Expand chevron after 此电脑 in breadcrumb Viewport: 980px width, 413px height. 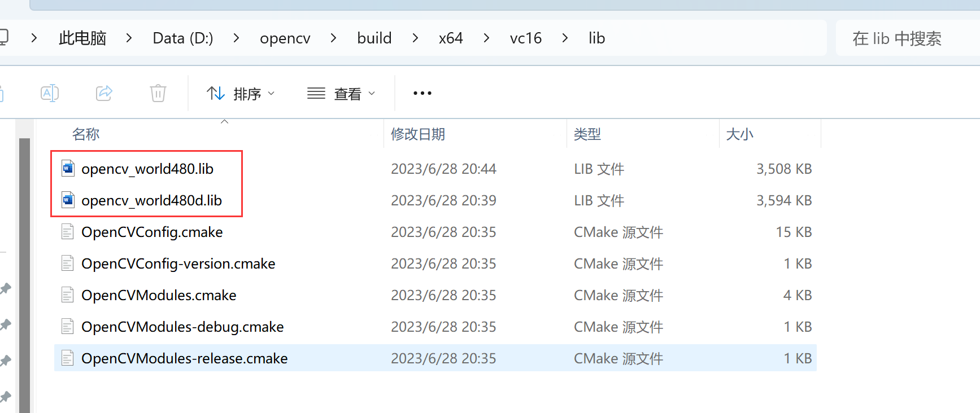click(129, 38)
